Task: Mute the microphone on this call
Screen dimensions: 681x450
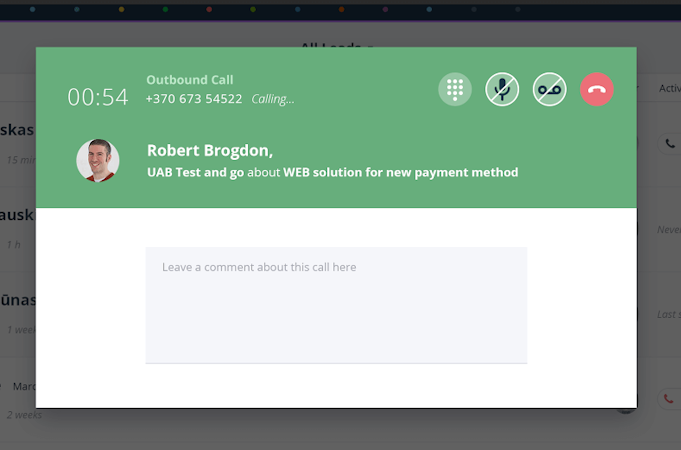Action: point(502,89)
